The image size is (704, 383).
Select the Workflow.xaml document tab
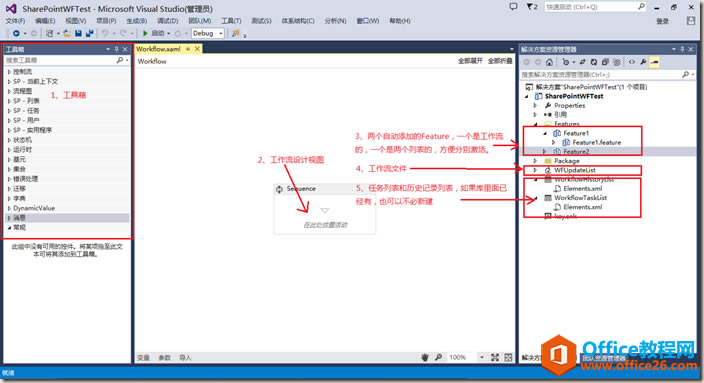pyautogui.click(x=158, y=49)
